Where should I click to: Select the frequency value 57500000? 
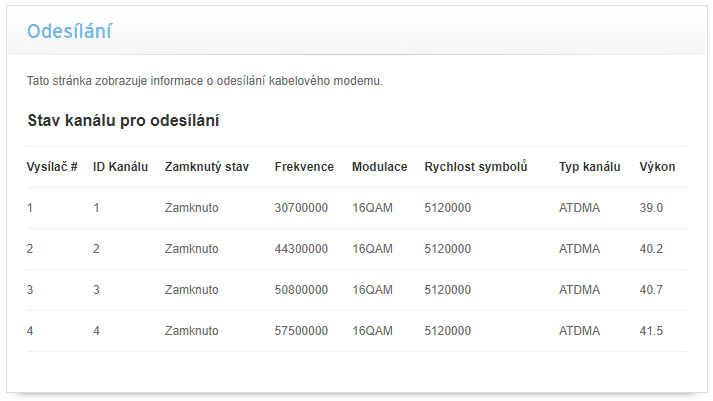pyautogui.click(x=301, y=331)
